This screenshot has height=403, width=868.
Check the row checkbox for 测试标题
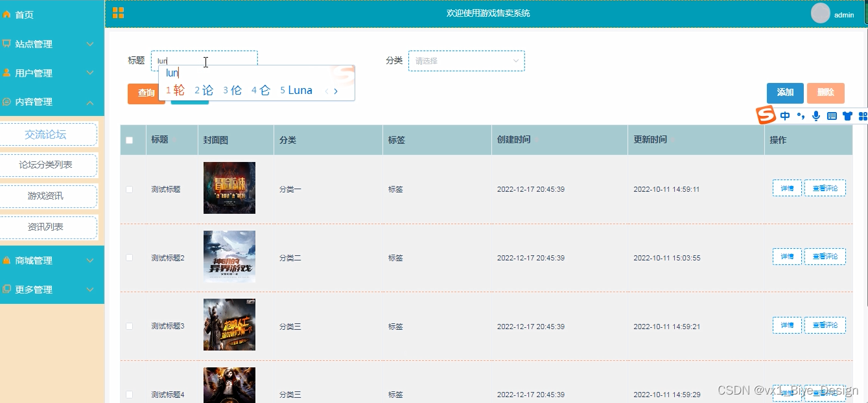(x=129, y=189)
